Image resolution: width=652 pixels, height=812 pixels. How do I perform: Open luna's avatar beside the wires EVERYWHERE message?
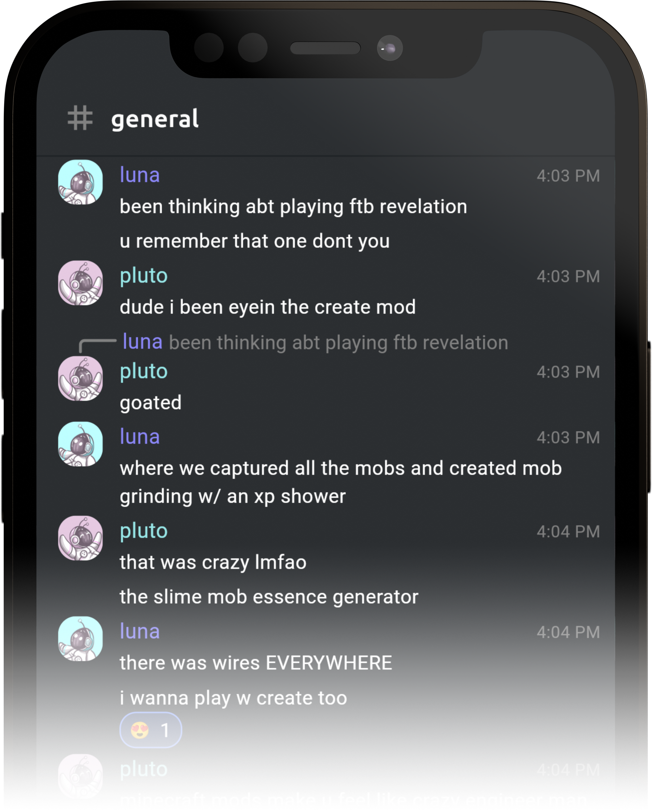80,638
